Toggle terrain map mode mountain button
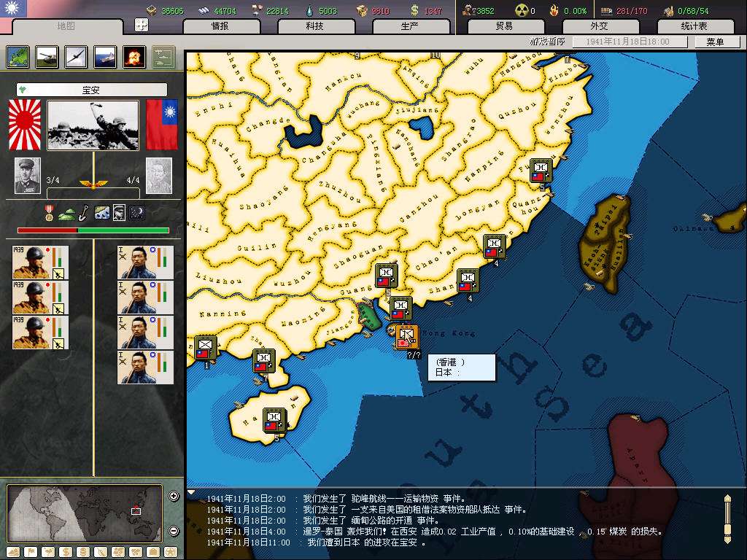This screenshot has width=747, height=560. [x=13, y=553]
